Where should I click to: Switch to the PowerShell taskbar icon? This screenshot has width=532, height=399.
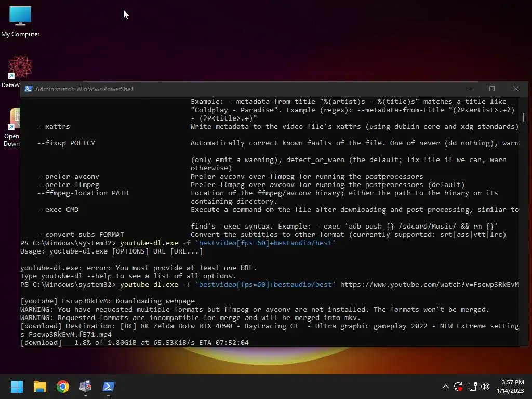point(109,387)
